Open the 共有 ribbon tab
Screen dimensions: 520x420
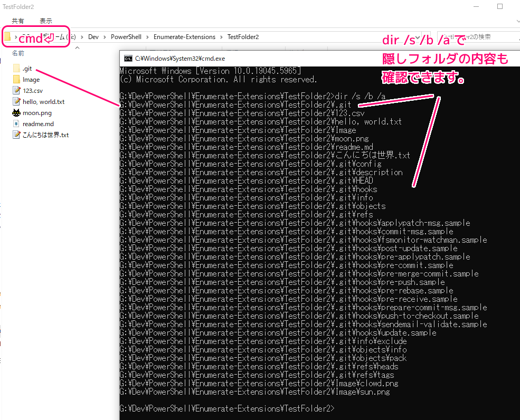[x=18, y=21]
